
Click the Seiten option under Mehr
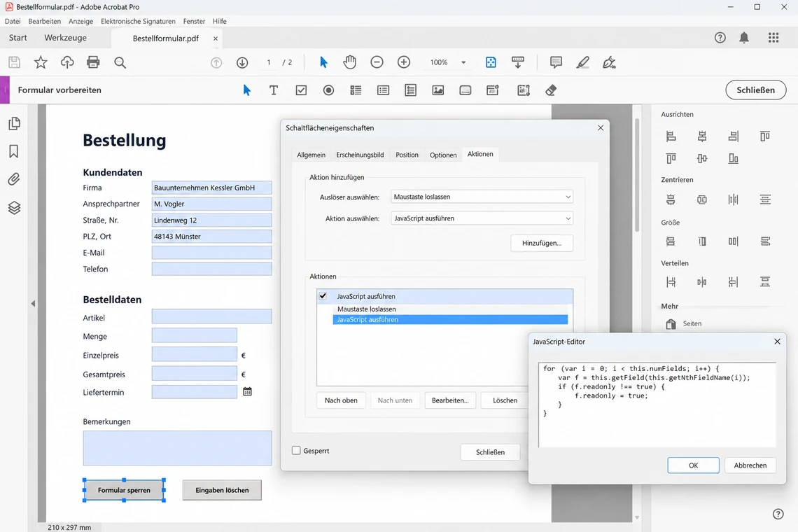[x=683, y=323]
